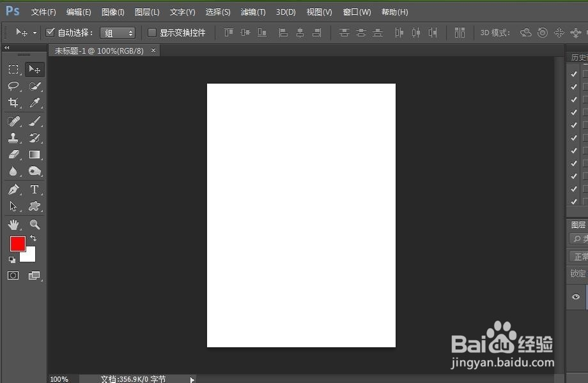Click the white document canvas
Screen dimensions: 588x383
pos(301,215)
